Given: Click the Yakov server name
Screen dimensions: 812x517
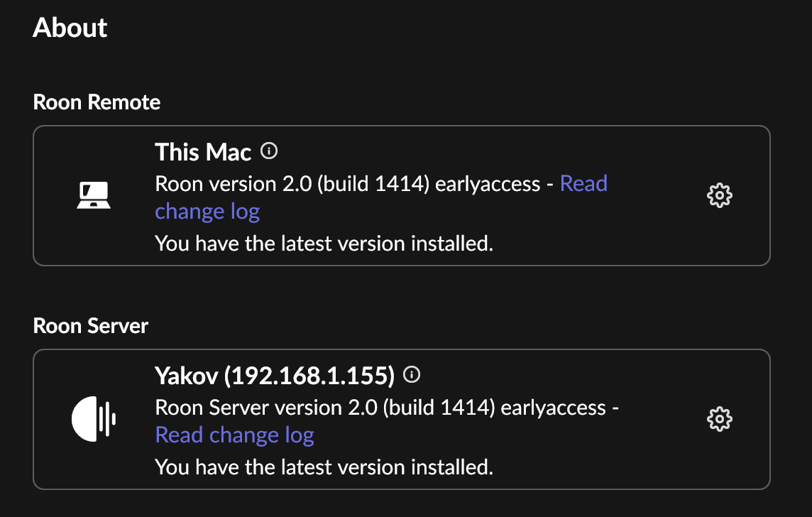Looking at the screenshot, I should 187,376.
